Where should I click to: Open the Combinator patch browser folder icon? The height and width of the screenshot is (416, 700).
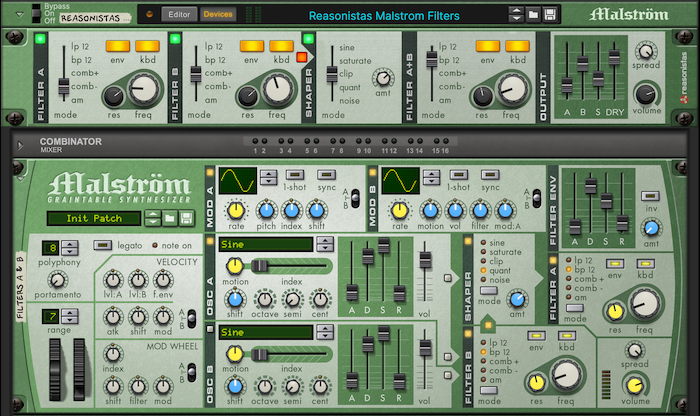[x=533, y=15]
